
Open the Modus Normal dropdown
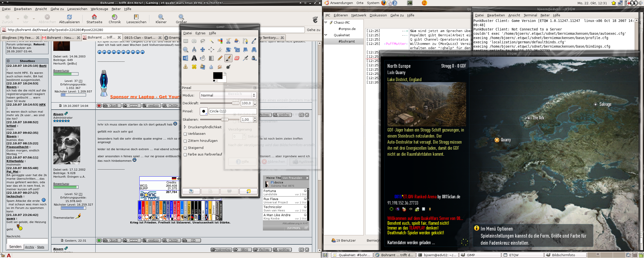pos(228,95)
